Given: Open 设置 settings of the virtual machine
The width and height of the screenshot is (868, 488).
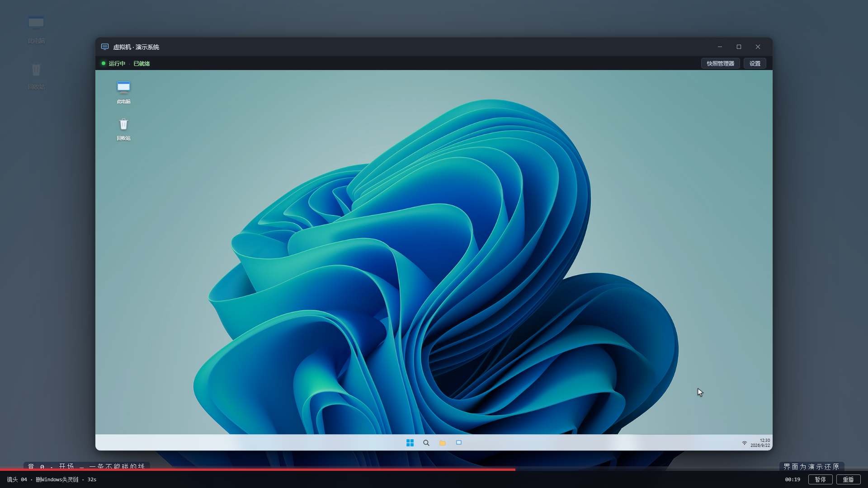Looking at the screenshot, I should pyautogui.click(x=755, y=63).
